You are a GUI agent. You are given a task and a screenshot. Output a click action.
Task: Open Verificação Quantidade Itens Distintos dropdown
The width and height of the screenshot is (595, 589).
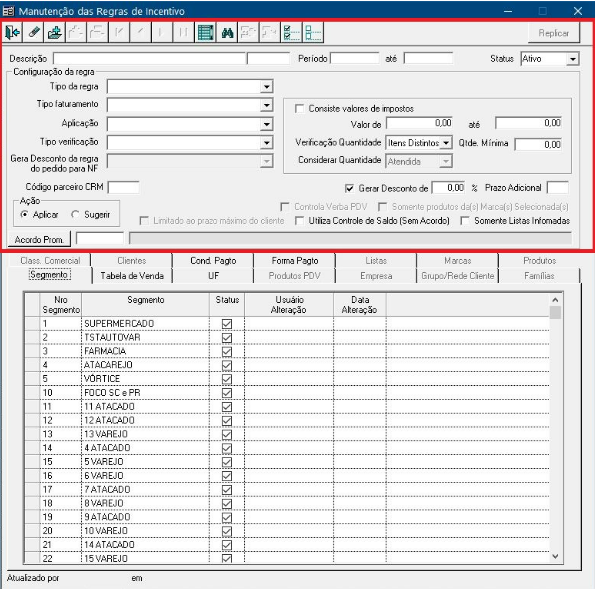pyautogui.click(x=446, y=143)
